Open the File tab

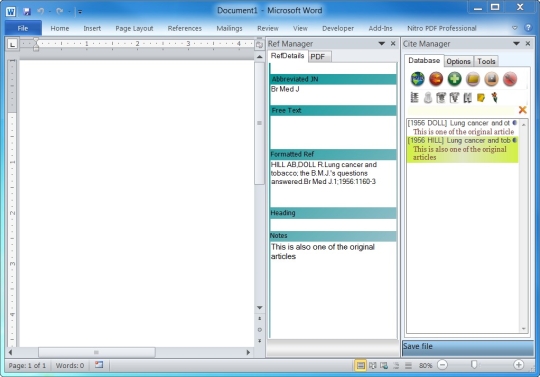point(23,28)
